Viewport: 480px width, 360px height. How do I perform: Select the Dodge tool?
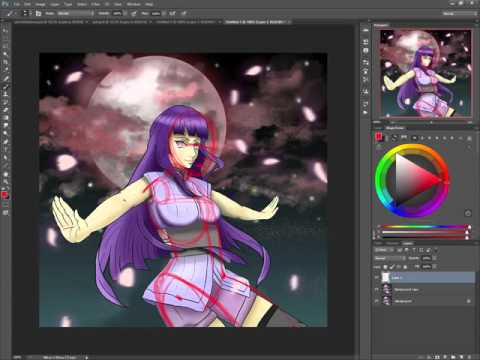pyautogui.click(x=6, y=133)
